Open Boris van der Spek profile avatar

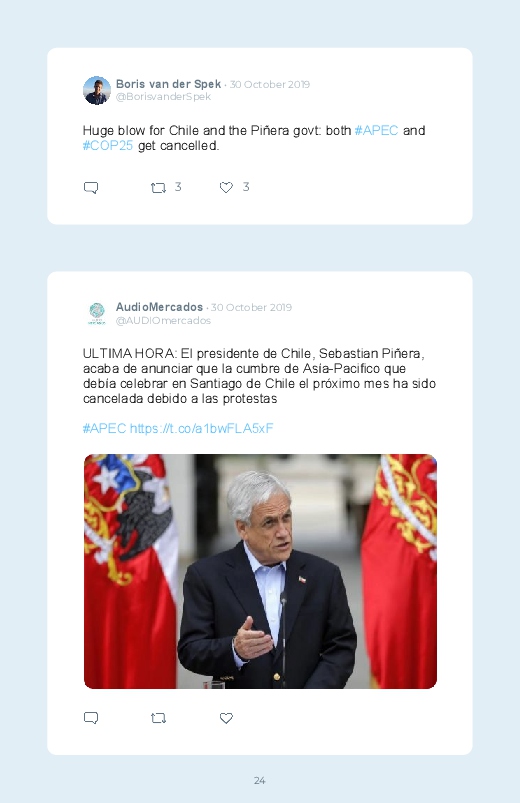pyautogui.click(x=97, y=91)
